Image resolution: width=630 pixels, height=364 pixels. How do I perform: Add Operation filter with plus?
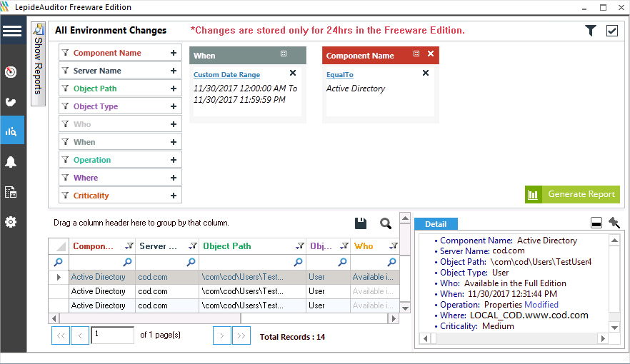tap(174, 160)
